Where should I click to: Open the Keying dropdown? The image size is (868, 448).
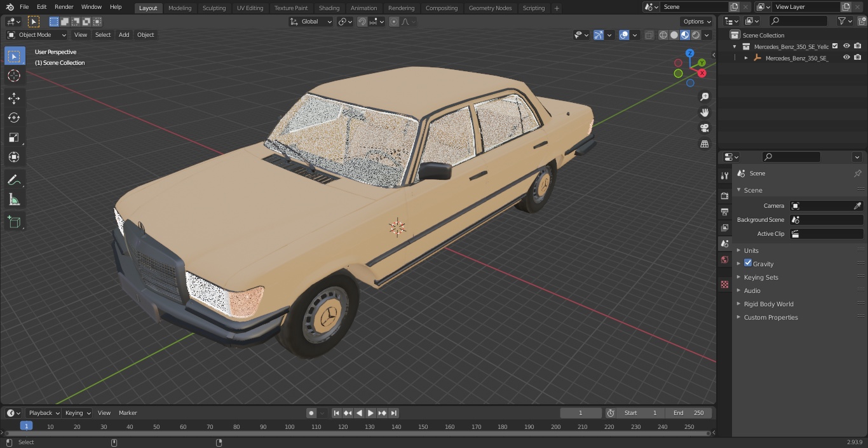click(78, 413)
